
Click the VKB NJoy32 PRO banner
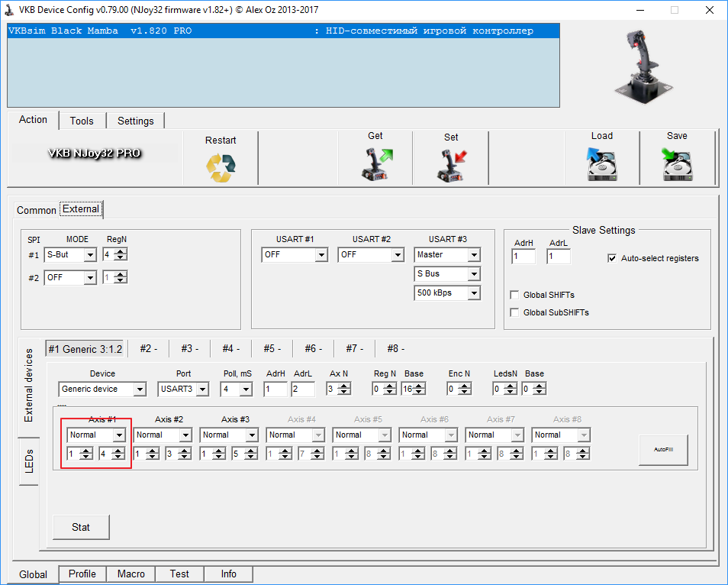(95, 153)
